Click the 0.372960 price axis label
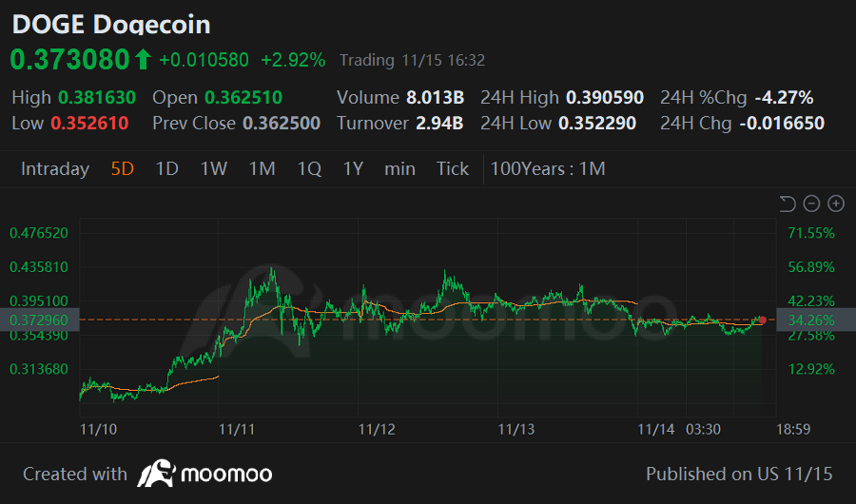Image resolution: width=856 pixels, height=504 pixels. point(39,320)
